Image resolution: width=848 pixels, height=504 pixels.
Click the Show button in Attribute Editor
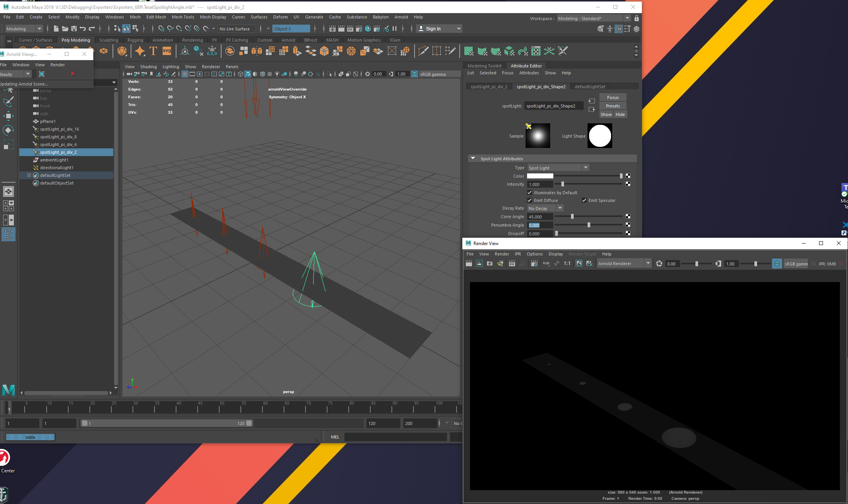pyautogui.click(x=606, y=114)
